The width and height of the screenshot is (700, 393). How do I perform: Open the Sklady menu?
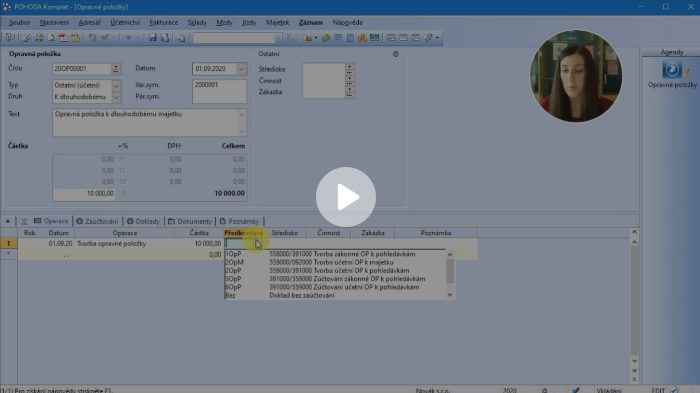click(197, 22)
